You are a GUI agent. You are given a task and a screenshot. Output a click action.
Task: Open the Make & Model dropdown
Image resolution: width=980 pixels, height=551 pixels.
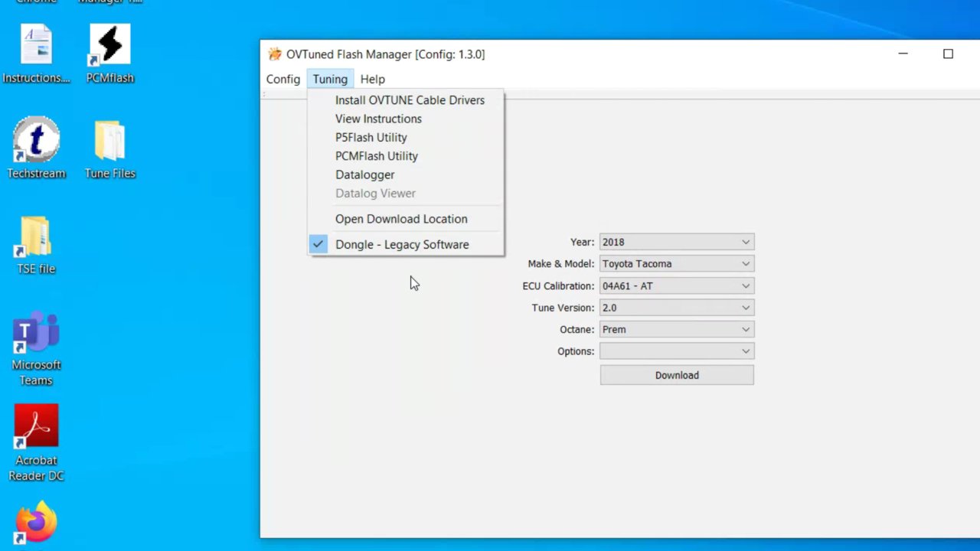click(677, 263)
